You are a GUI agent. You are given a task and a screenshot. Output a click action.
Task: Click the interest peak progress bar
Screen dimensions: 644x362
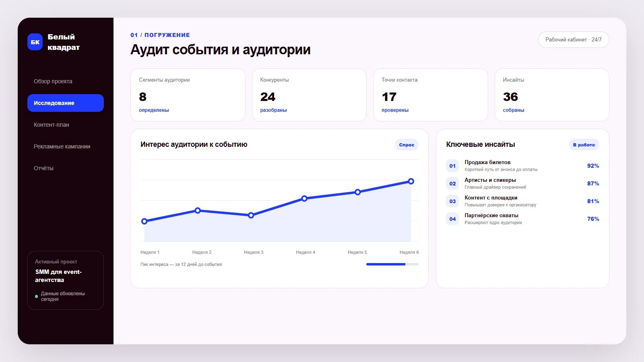click(x=392, y=264)
